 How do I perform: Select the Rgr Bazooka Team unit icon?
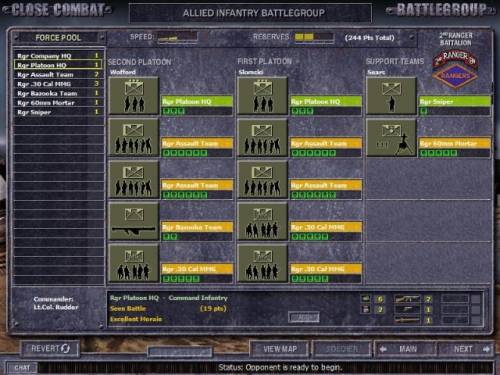(x=134, y=222)
